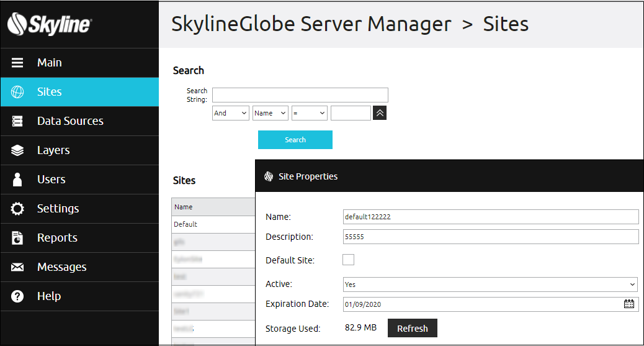Collapse advanced search with double-chevron icon
The image size is (644, 346).
(380, 112)
